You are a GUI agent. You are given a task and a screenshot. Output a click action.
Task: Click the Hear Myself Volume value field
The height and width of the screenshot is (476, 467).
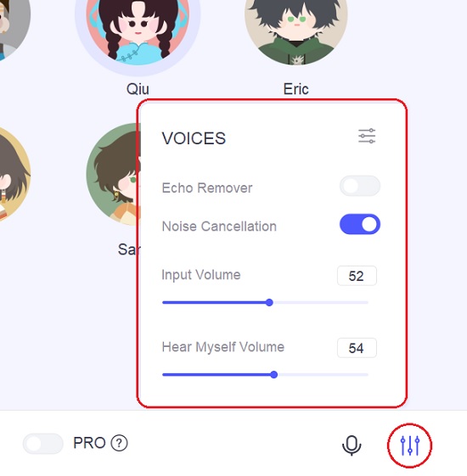(x=357, y=348)
